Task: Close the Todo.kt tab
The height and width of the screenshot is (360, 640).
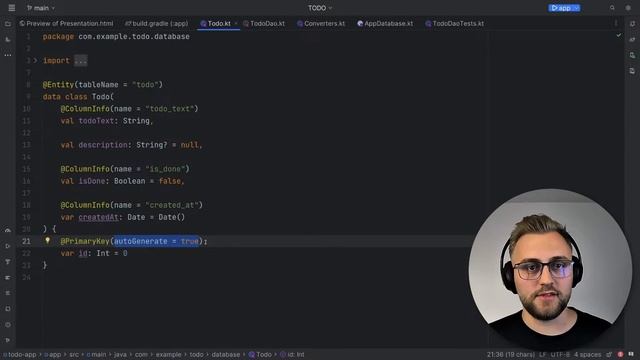Action: pos(236,23)
